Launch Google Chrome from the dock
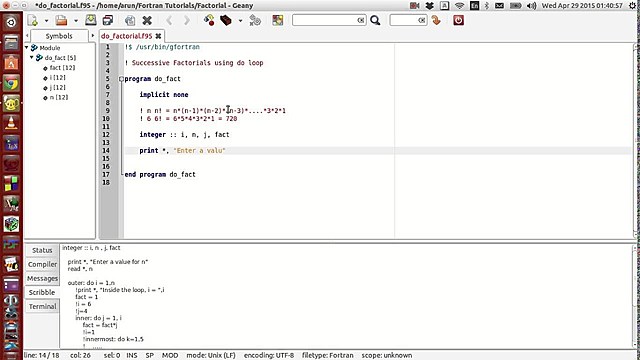 11,83
